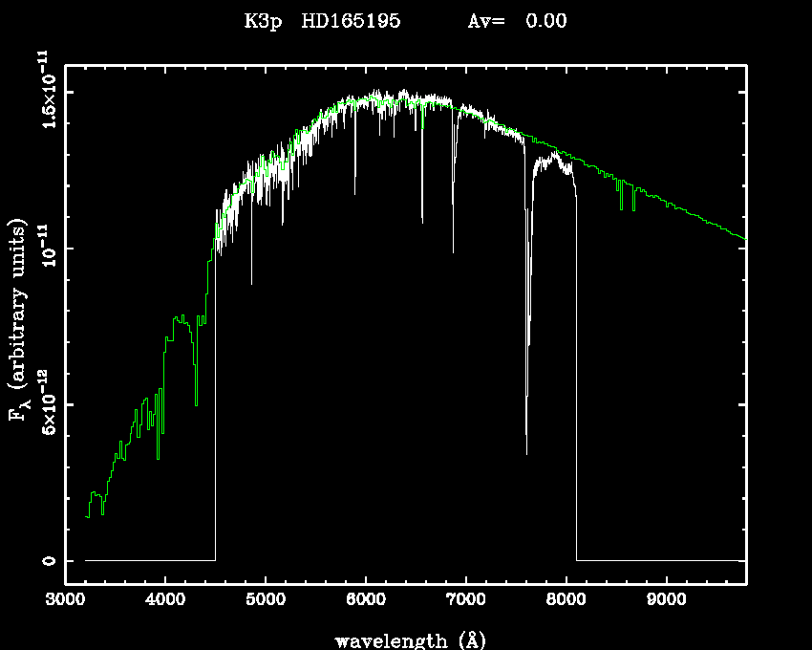
Task: Click the green absorption dip near 4300 Å
Action: (196, 403)
